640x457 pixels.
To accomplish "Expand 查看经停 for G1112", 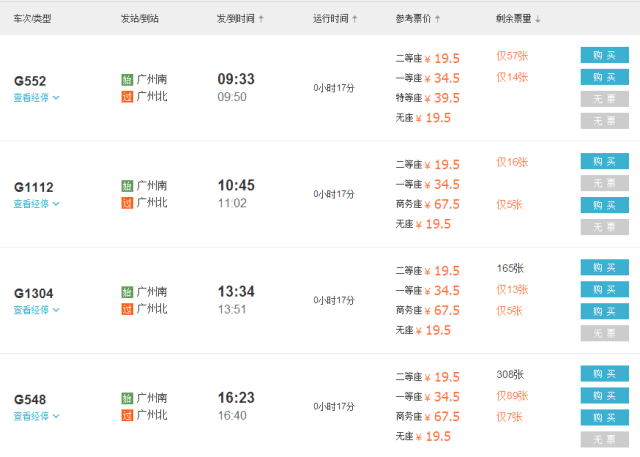I will [x=36, y=204].
